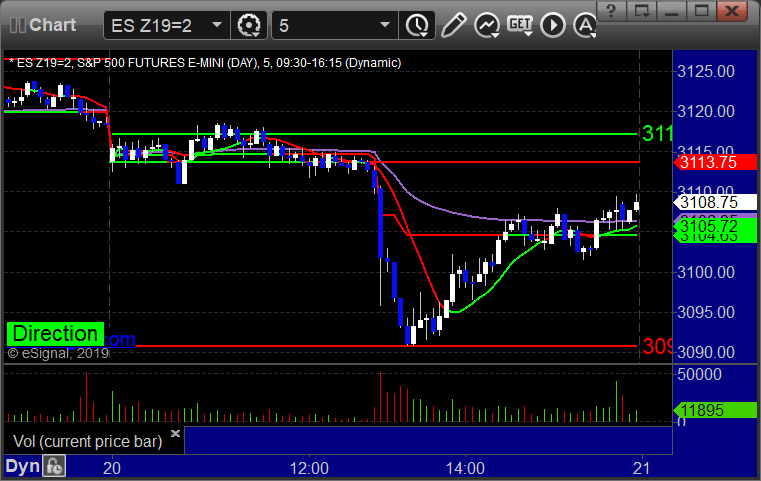Click the pop-out window button
Viewport: 761px width, 481px height.
click(642, 11)
